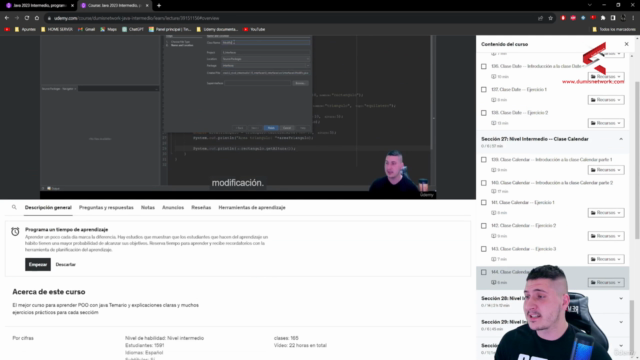Tick checkbox for 143 Clase Calendar Ejercicio 3
The height and width of the screenshot is (360, 640).
pyautogui.click(x=484, y=249)
